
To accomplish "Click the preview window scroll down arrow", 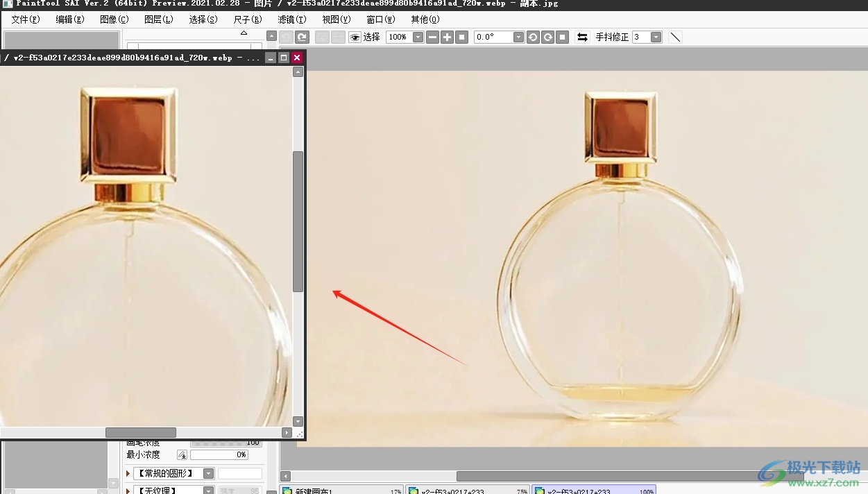I will click(298, 421).
